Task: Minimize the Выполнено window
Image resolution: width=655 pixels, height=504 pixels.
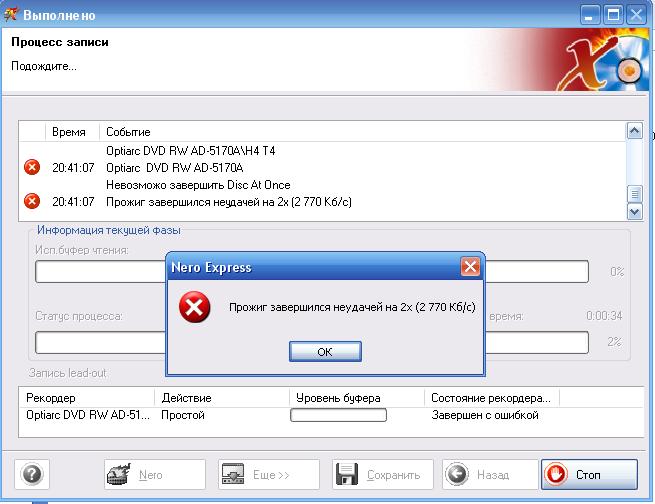Action: pos(590,15)
